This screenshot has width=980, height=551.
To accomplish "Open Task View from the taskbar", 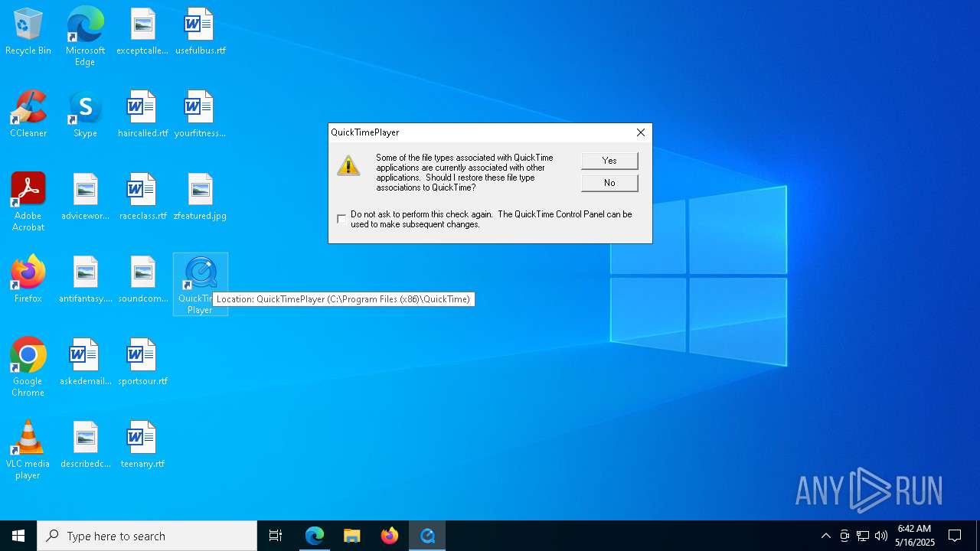I will (x=276, y=536).
